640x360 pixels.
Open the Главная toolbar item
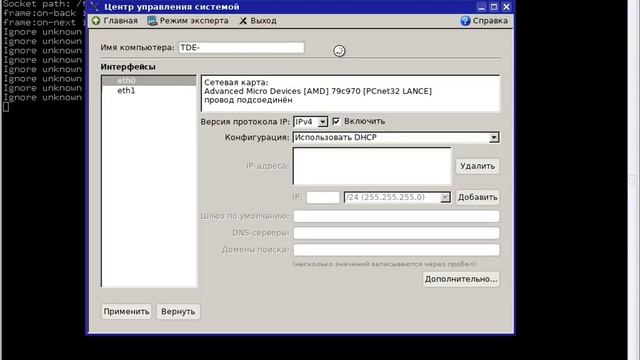[115, 21]
